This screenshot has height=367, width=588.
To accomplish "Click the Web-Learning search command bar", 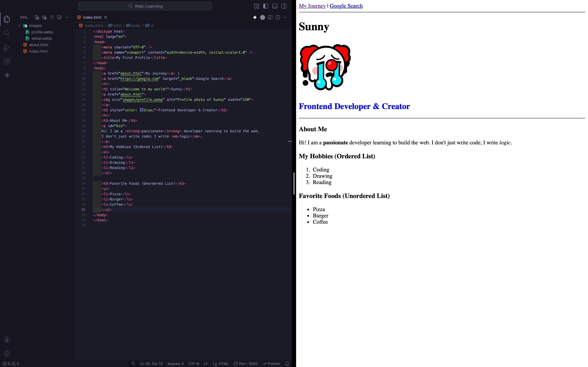I will (x=145, y=6).
